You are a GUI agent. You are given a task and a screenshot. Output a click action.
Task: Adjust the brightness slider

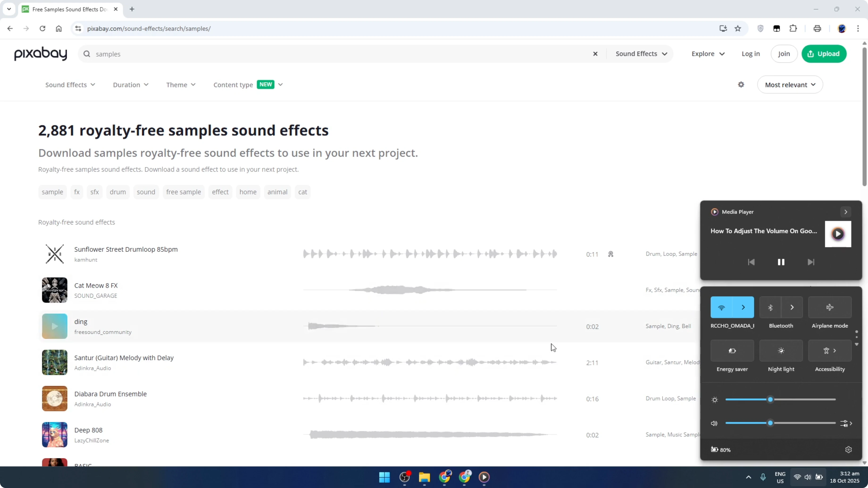click(x=770, y=400)
